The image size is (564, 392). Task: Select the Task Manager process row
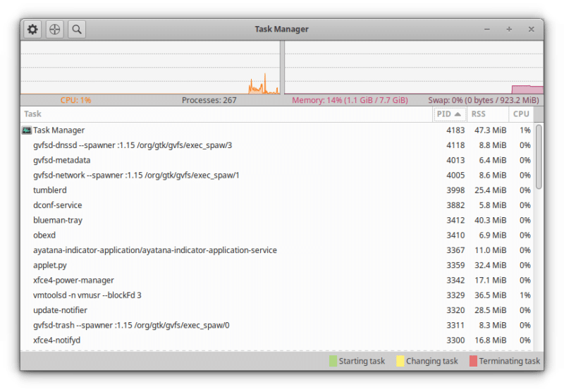(x=277, y=130)
